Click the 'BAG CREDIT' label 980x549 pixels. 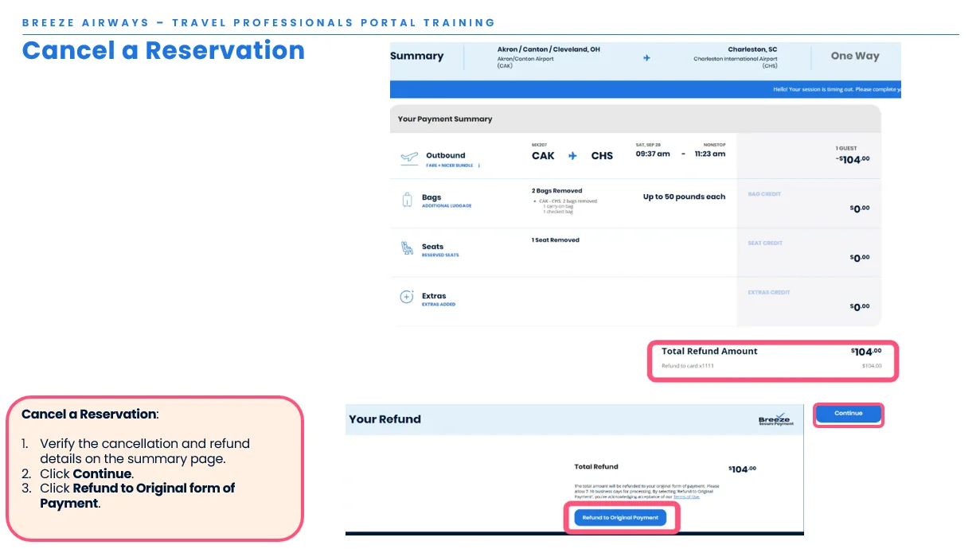pos(764,194)
